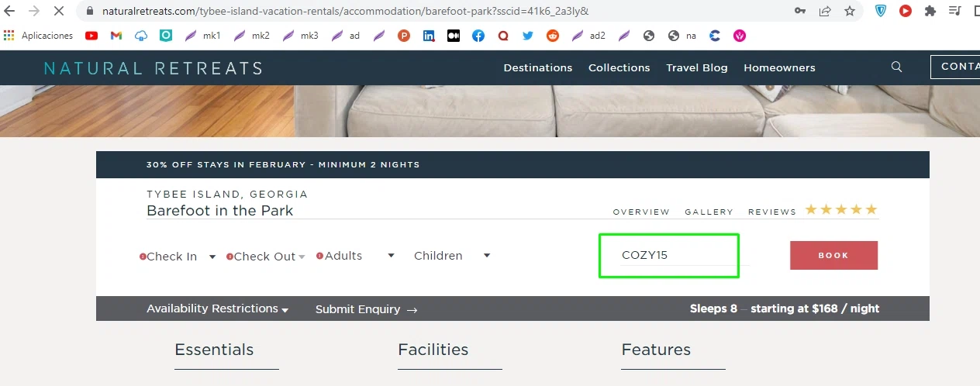
Task: Open the blue shield extension
Action: [881, 12]
